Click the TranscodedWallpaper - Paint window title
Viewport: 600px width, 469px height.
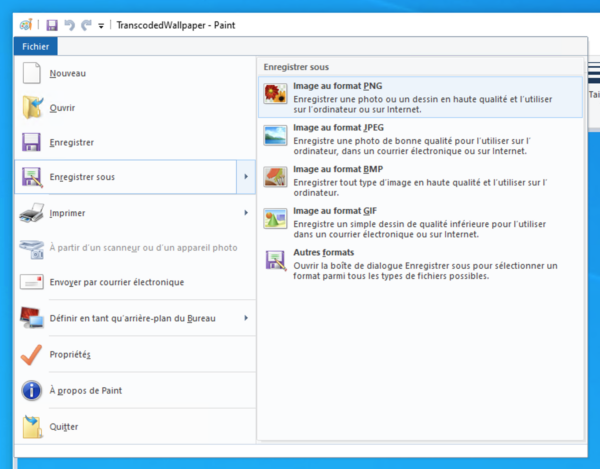[176, 25]
